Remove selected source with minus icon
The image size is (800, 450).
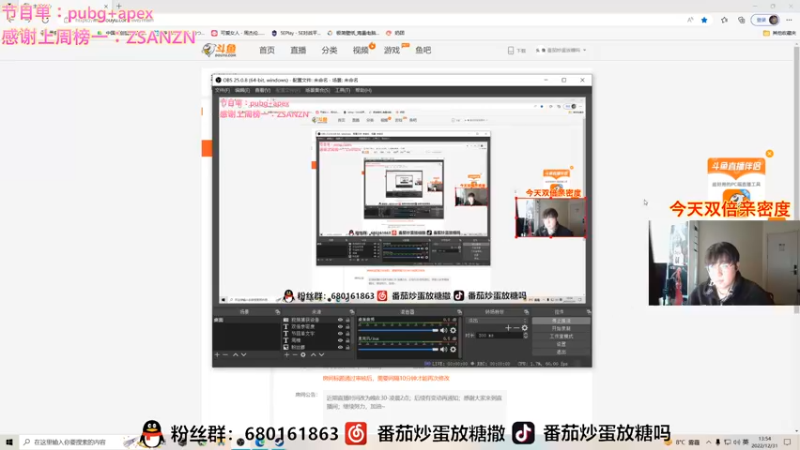click(x=295, y=355)
